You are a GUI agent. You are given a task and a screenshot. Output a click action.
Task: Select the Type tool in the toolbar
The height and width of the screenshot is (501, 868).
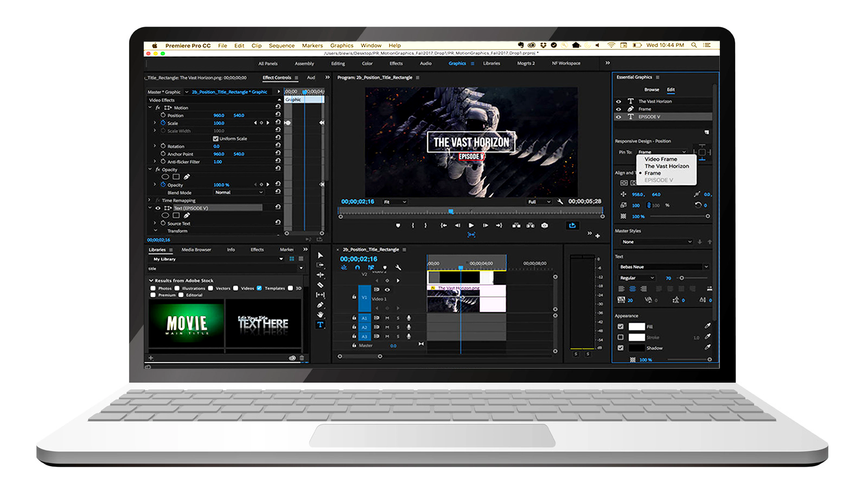[x=320, y=325]
